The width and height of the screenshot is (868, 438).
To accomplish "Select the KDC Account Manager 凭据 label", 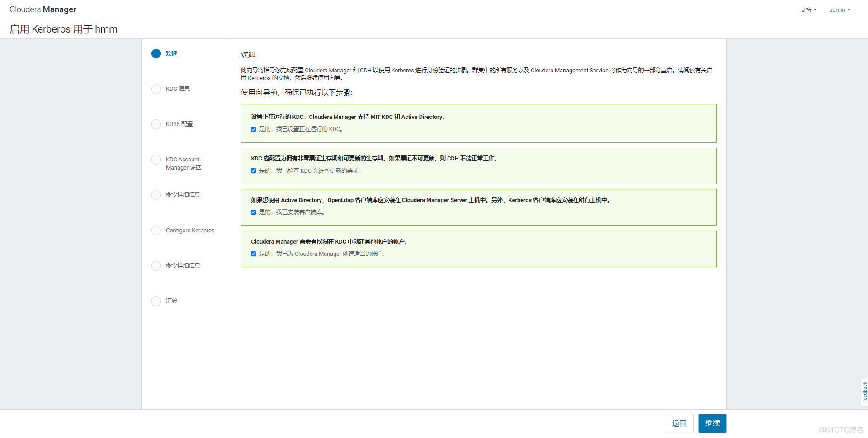I will tap(184, 163).
